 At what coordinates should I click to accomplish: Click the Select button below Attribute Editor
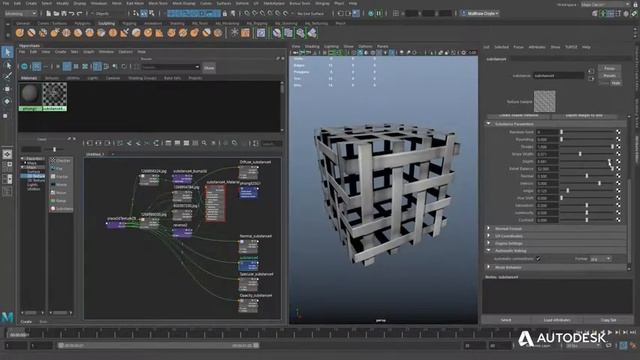(x=506, y=320)
